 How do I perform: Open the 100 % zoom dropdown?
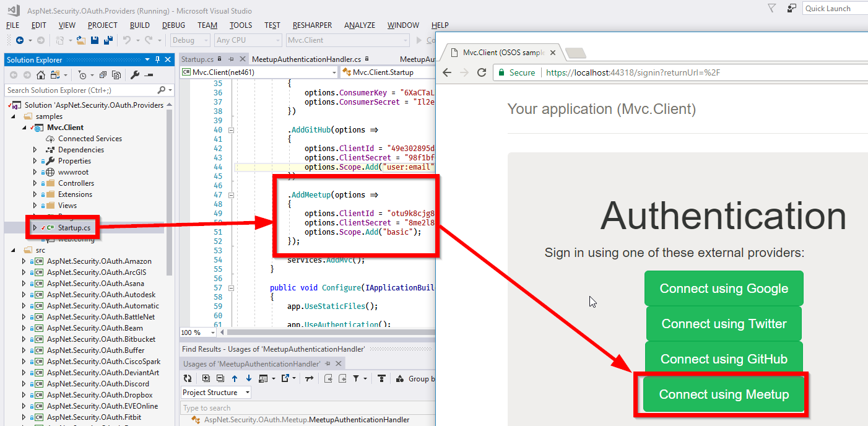197,333
